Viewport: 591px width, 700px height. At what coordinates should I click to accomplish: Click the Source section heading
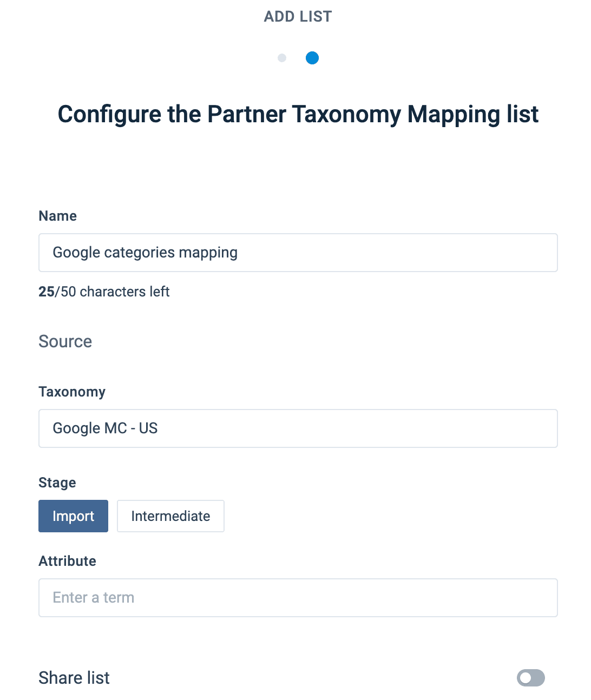coord(65,341)
